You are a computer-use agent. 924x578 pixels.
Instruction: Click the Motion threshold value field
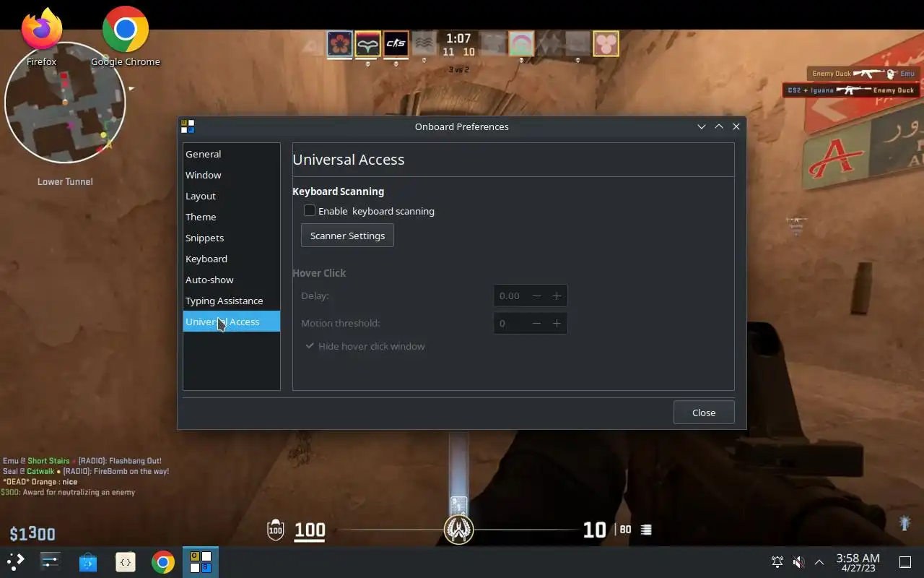(x=510, y=323)
